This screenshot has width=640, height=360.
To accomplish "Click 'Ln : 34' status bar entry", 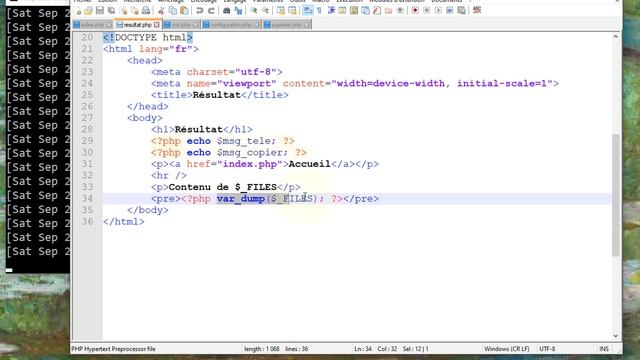I will [363, 349].
